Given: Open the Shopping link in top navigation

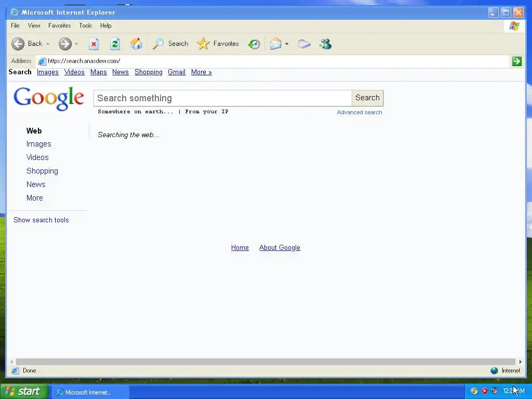Looking at the screenshot, I should (x=148, y=72).
